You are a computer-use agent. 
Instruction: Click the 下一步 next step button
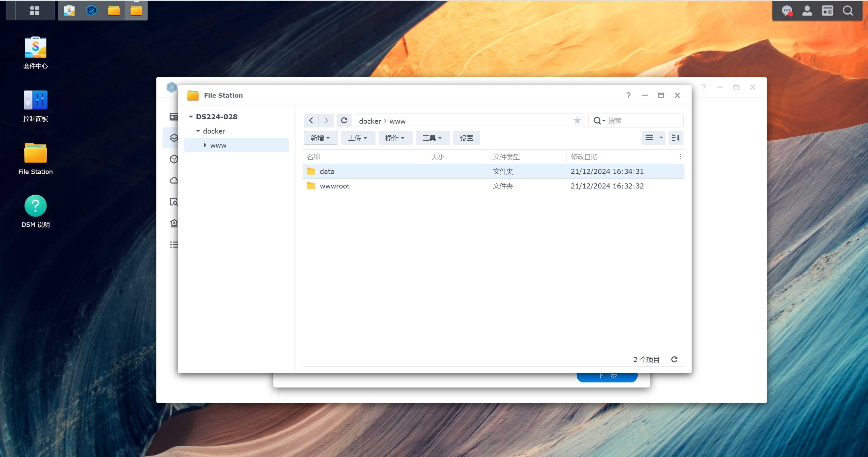[x=607, y=376]
